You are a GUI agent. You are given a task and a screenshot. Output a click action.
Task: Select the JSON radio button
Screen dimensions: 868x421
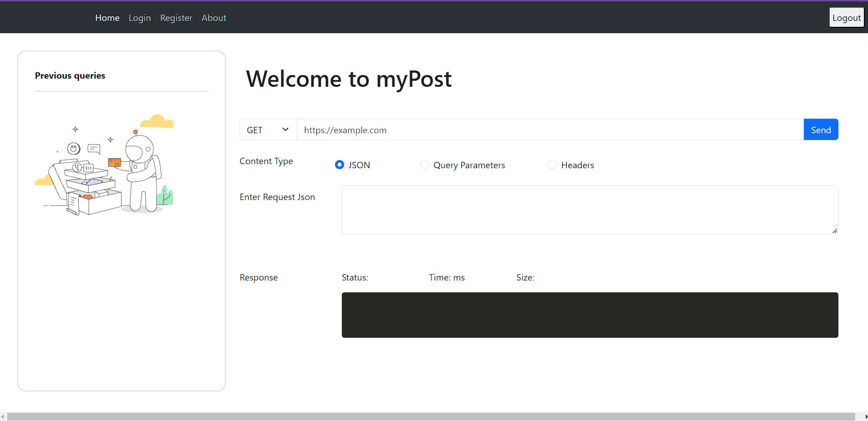click(340, 165)
